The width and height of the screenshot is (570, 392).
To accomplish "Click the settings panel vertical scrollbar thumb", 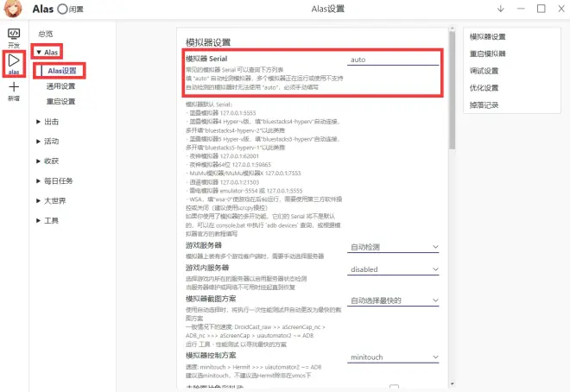I will click(452, 90).
